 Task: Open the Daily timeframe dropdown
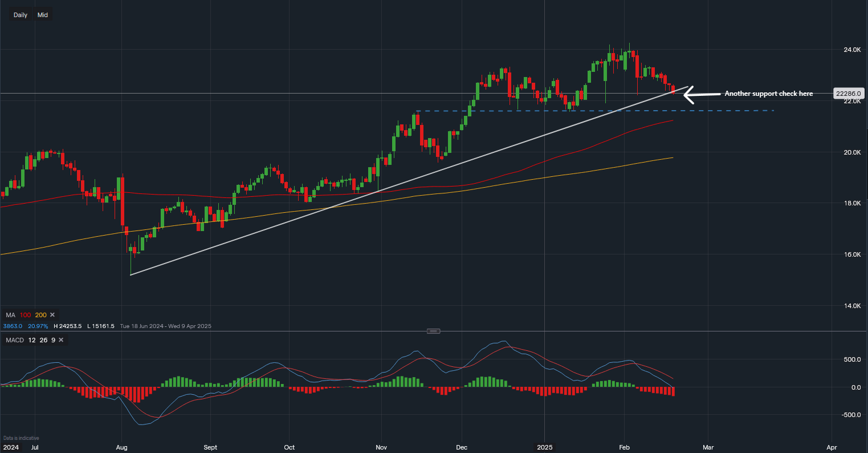21,15
